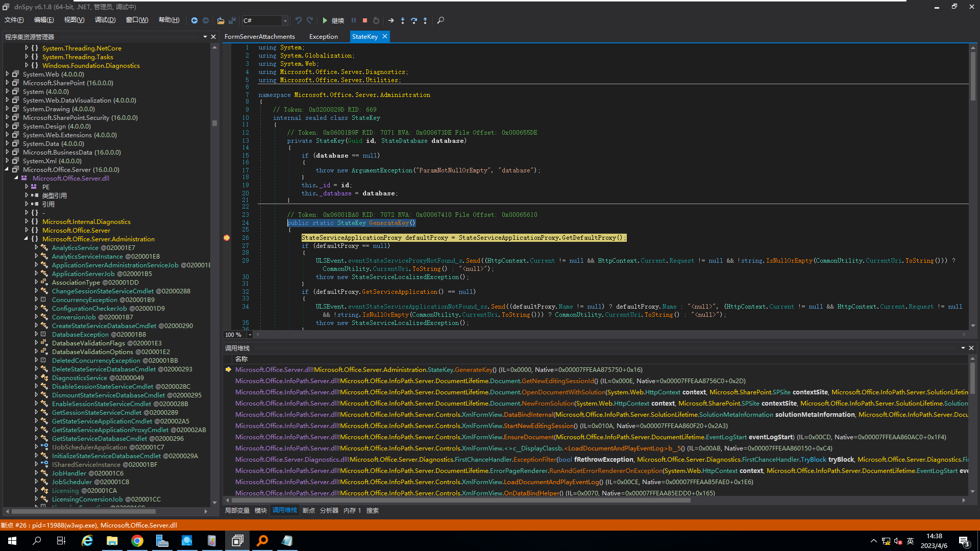Click the navigate forward arrow icon
The image size is (980, 551).
(206, 20)
